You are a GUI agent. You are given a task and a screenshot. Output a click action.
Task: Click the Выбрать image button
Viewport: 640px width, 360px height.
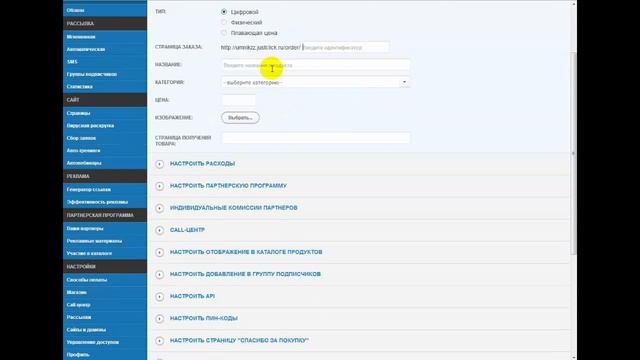(240, 118)
